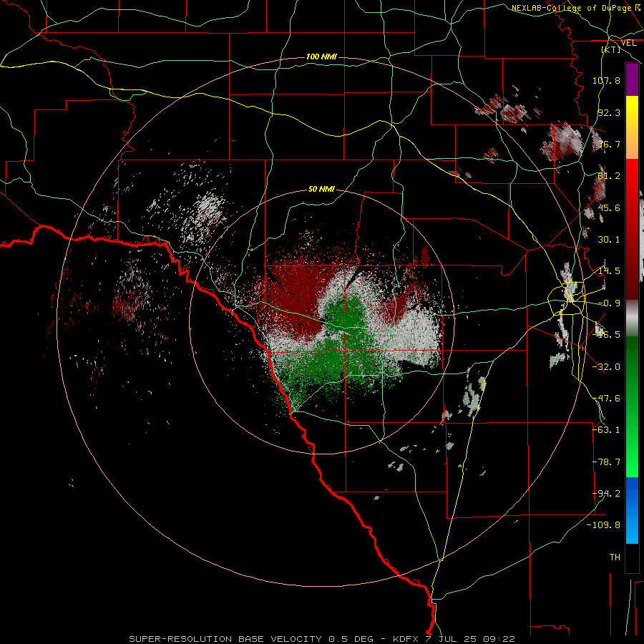Click the purple segment of the velocity color bar
This screenshot has width=644, height=644.
point(632,79)
